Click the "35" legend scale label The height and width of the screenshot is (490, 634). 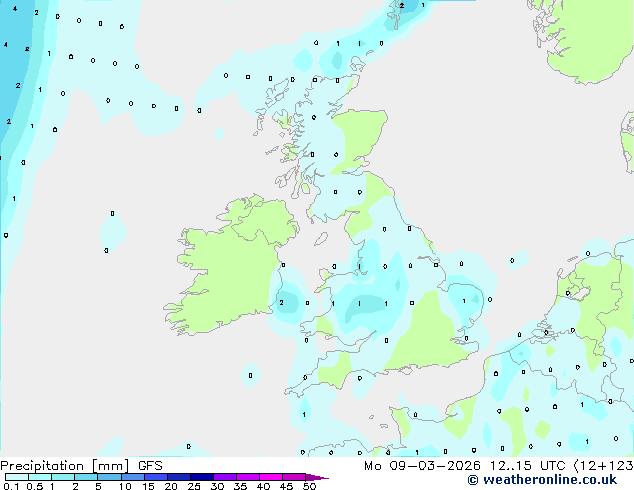point(240,486)
